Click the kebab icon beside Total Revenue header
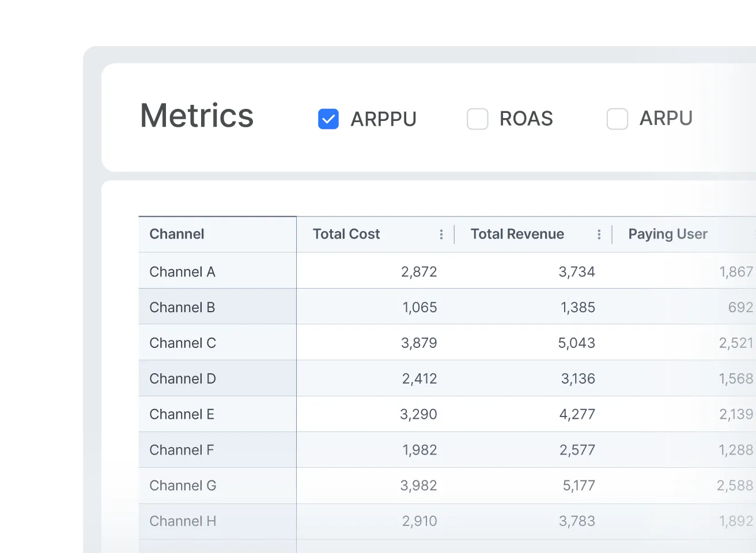This screenshot has height=553, width=756. pyautogui.click(x=599, y=234)
